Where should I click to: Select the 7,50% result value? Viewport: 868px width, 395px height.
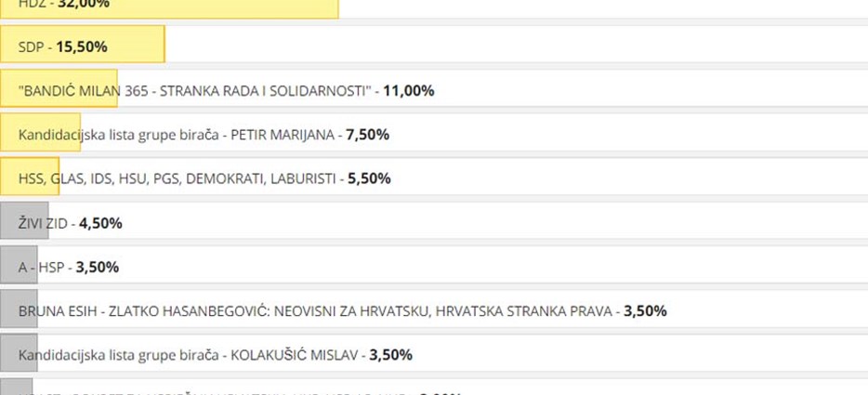[368, 135]
